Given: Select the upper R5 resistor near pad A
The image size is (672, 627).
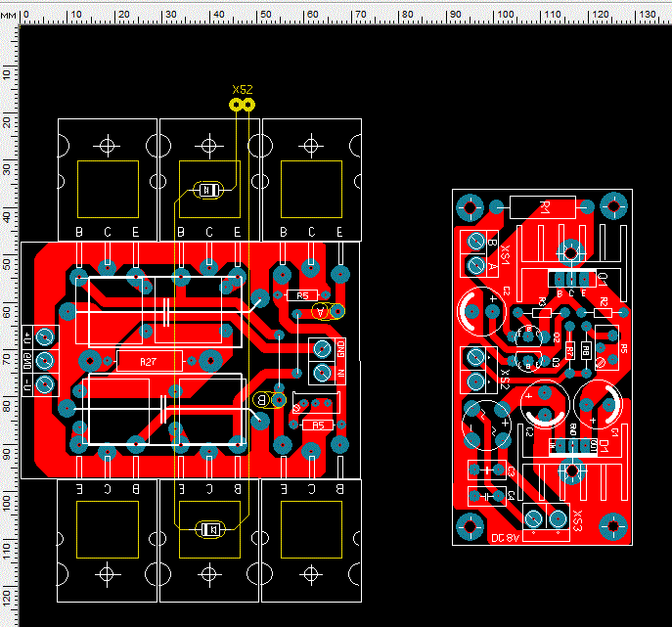Looking at the screenshot, I should (x=302, y=295).
